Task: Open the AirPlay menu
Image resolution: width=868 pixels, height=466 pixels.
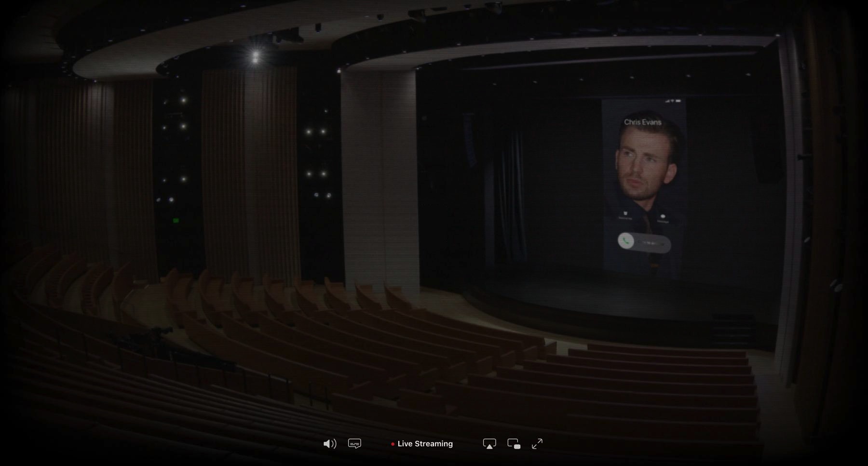Action: pos(489,444)
